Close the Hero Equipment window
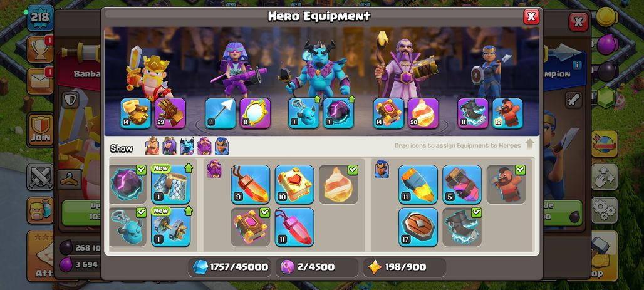This screenshot has height=290, width=644. (531, 16)
